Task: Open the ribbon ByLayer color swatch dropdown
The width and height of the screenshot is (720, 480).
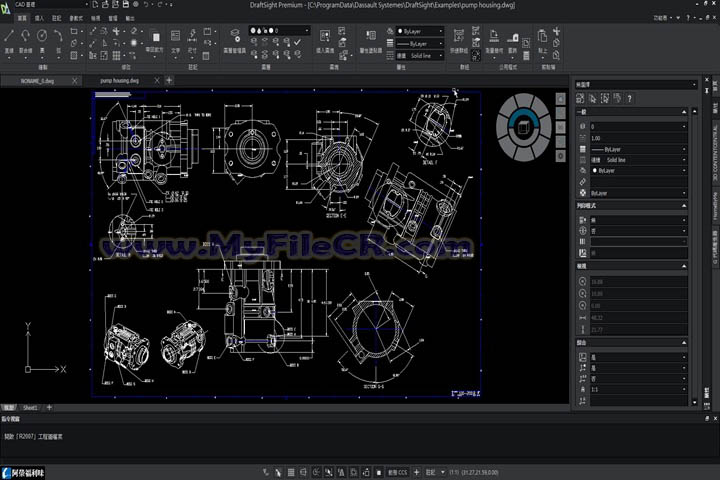Action: [420, 31]
